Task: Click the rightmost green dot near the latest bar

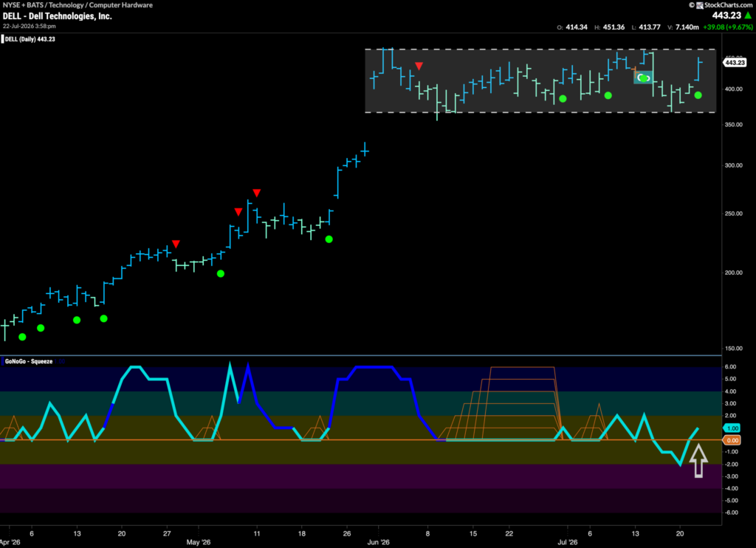Action: pyautogui.click(x=698, y=95)
